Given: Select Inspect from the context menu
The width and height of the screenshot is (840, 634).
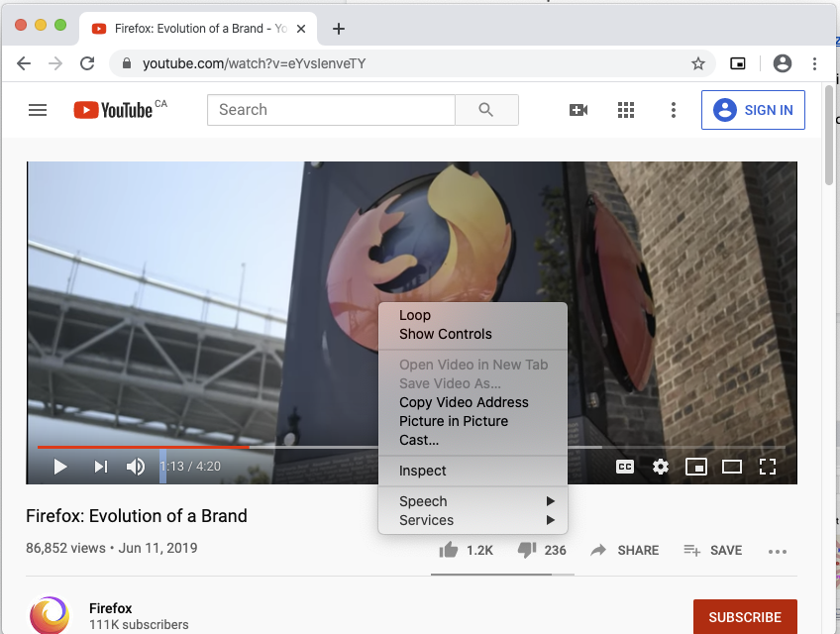Looking at the screenshot, I should coord(472,471).
